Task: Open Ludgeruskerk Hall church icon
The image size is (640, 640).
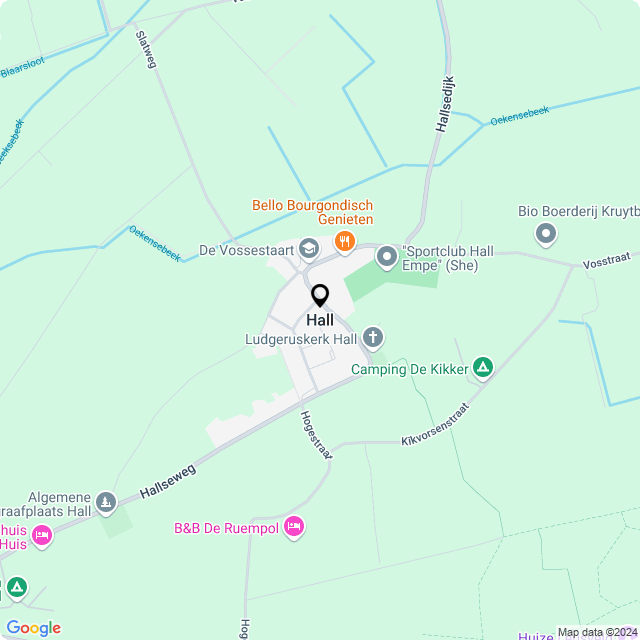Action: click(373, 339)
